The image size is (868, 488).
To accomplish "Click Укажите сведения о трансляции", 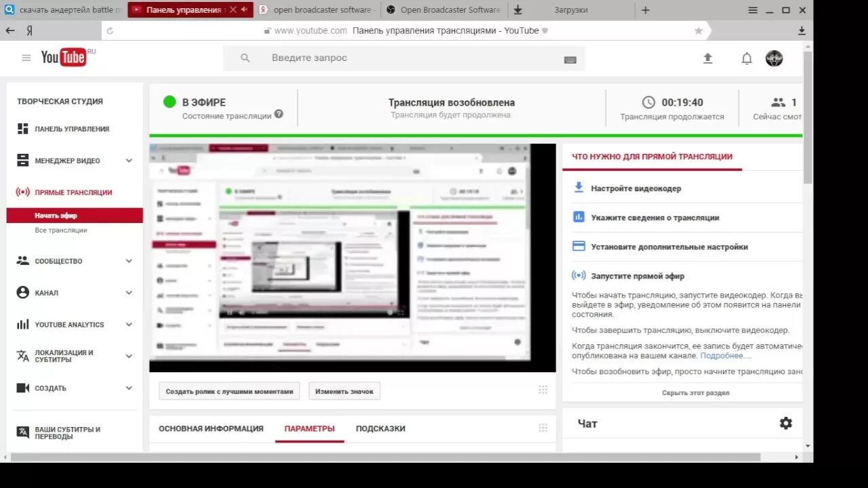I will [x=655, y=218].
